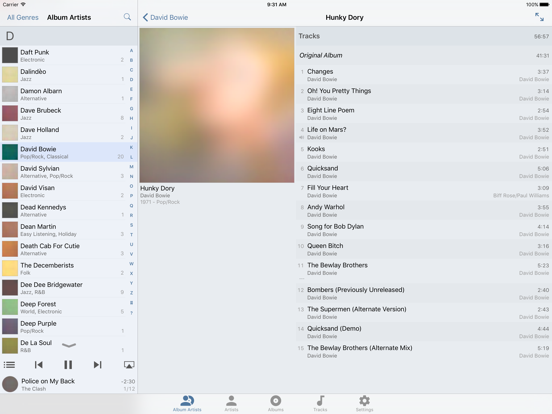
Task: Open now playing Police on My Back
Action: tap(69, 384)
